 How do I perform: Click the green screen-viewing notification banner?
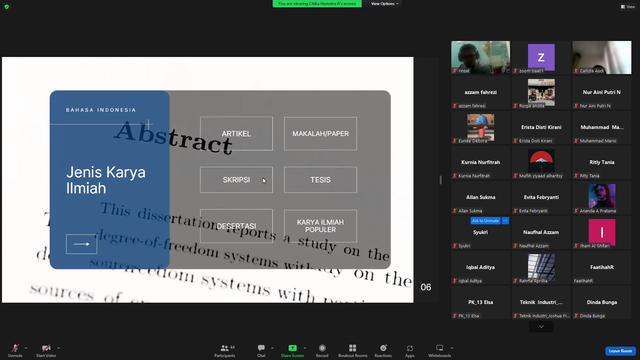pos(317,4)
